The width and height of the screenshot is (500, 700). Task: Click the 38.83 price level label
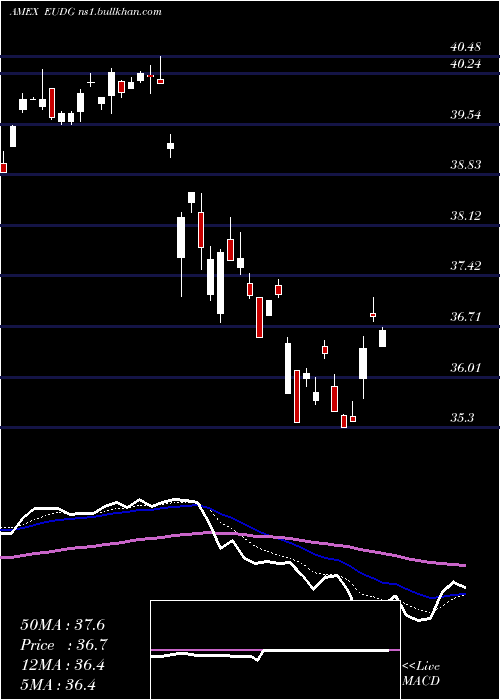click(465, 165)
